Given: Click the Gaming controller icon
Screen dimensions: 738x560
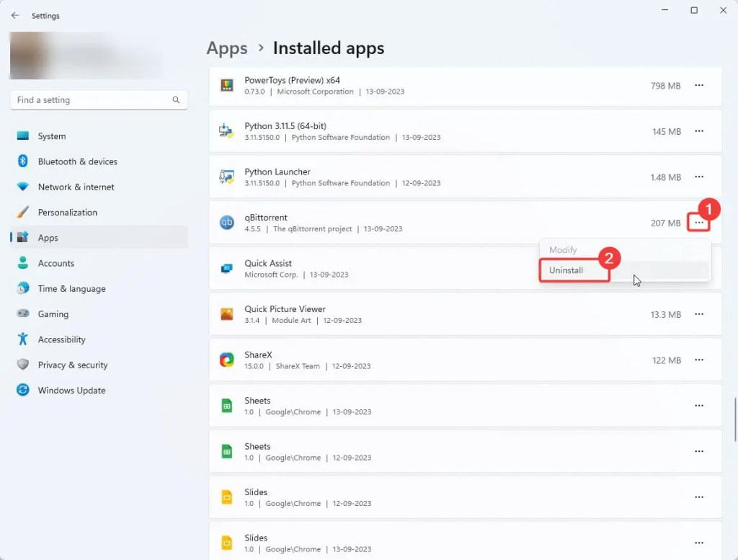Looking at the screenshot, I should 22,314.
